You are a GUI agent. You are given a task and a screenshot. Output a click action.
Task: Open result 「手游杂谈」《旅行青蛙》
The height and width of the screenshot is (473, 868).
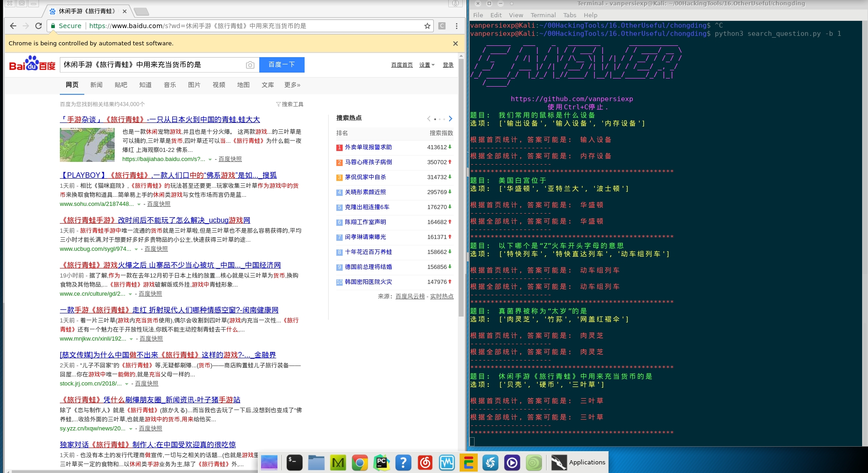point(160,120)
